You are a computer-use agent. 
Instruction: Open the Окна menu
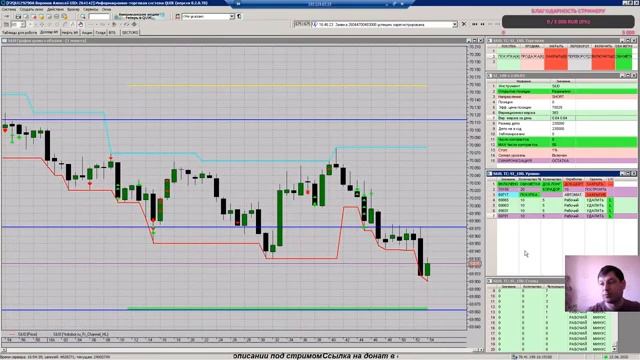tap(107, 9)
